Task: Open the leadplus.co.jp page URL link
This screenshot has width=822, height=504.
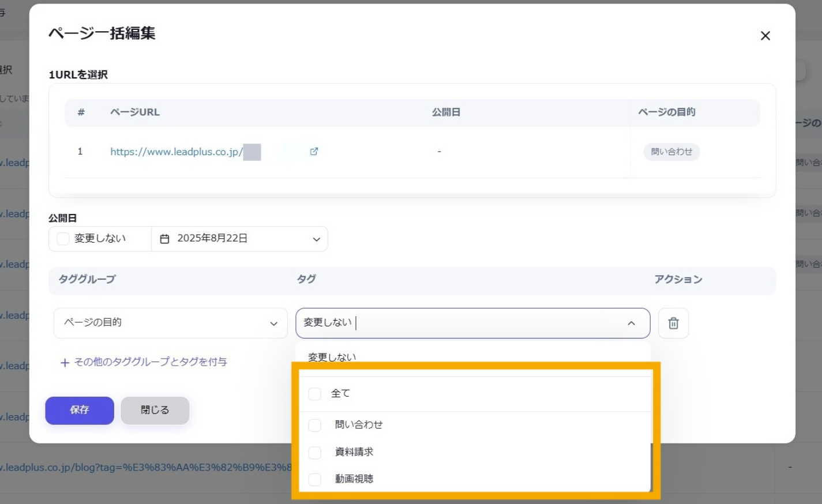Action: pyautogui.click(x=177, y=152)
